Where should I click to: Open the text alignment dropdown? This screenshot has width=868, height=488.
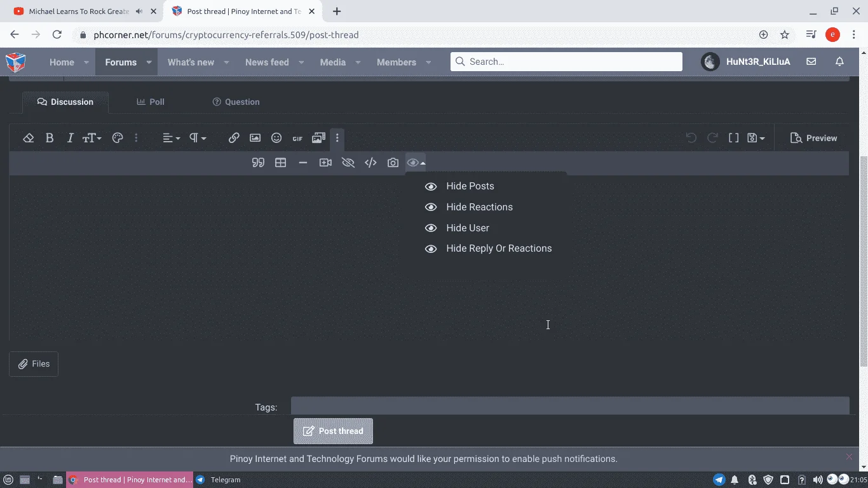coord(171,138)
